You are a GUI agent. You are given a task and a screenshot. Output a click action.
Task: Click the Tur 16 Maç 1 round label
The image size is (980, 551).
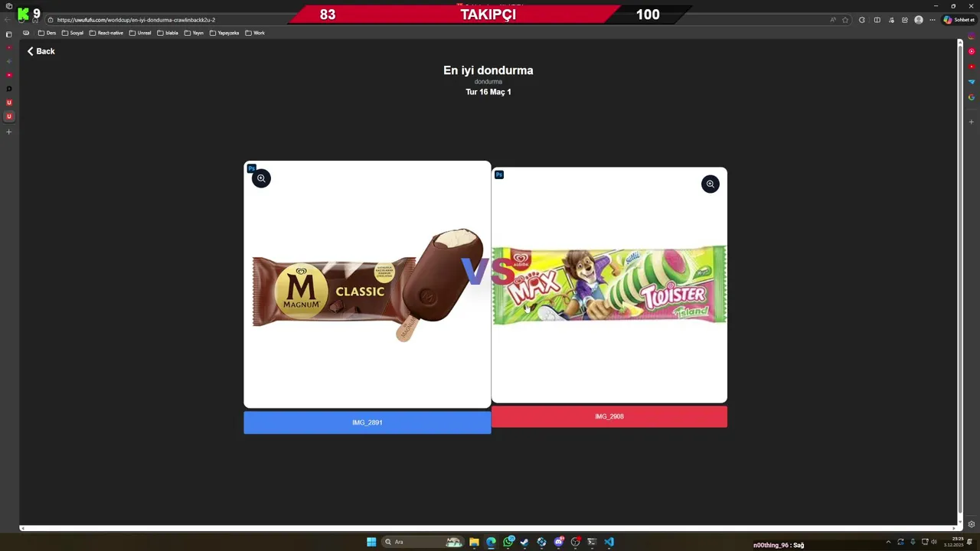[x=488, y=92]
